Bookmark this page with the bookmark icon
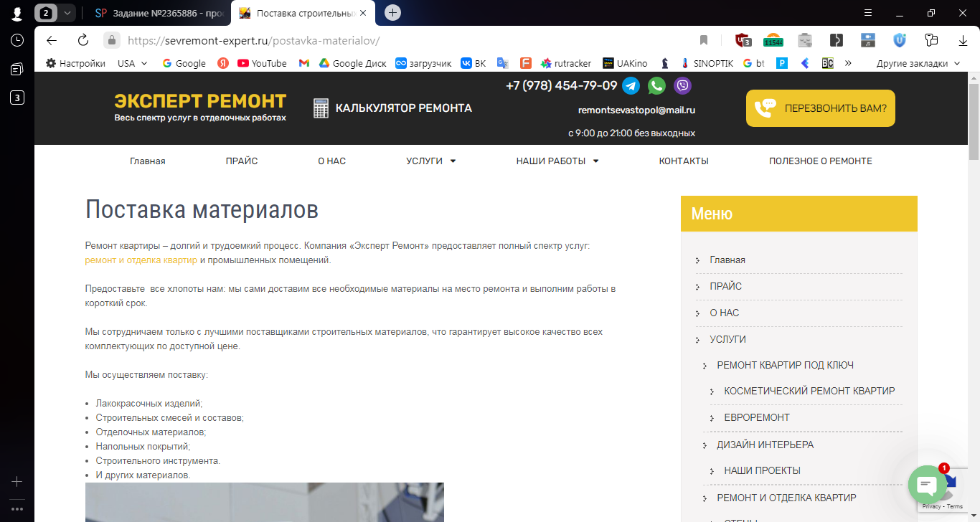 tap(704, 40)
